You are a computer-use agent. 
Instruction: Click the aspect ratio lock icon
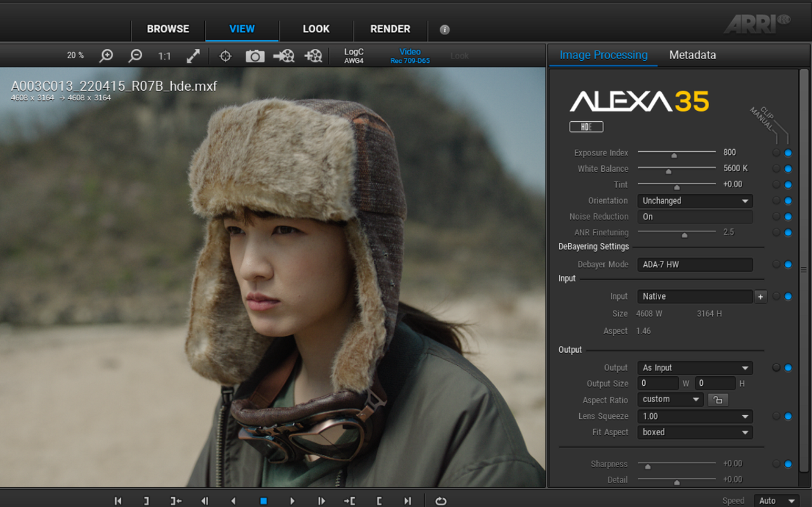click(x=717, y=400)
